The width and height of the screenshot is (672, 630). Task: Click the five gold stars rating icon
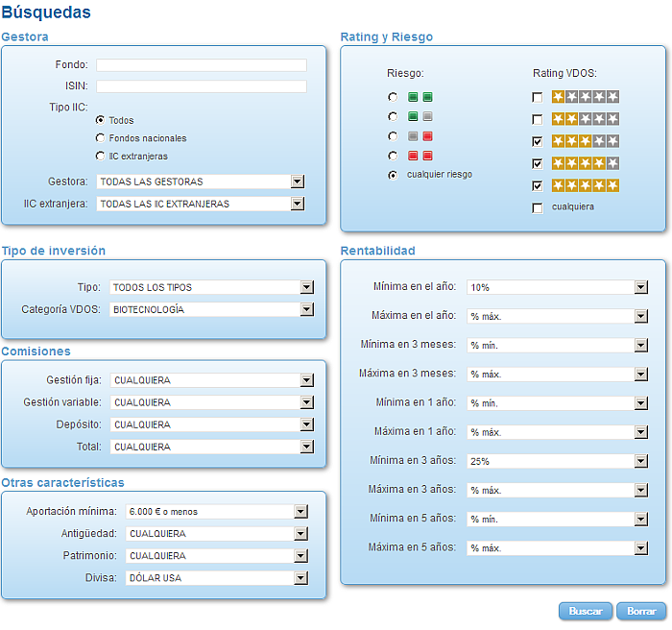click(585, 185)
